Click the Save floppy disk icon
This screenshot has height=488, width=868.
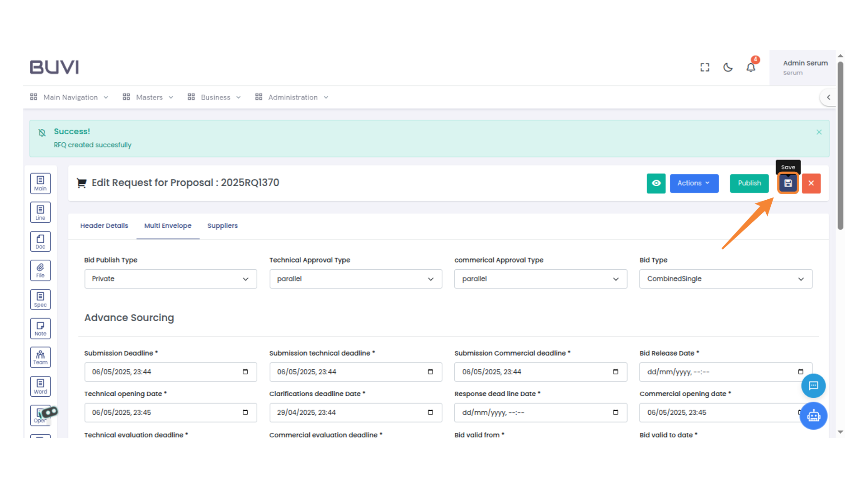tap(788, 183)
